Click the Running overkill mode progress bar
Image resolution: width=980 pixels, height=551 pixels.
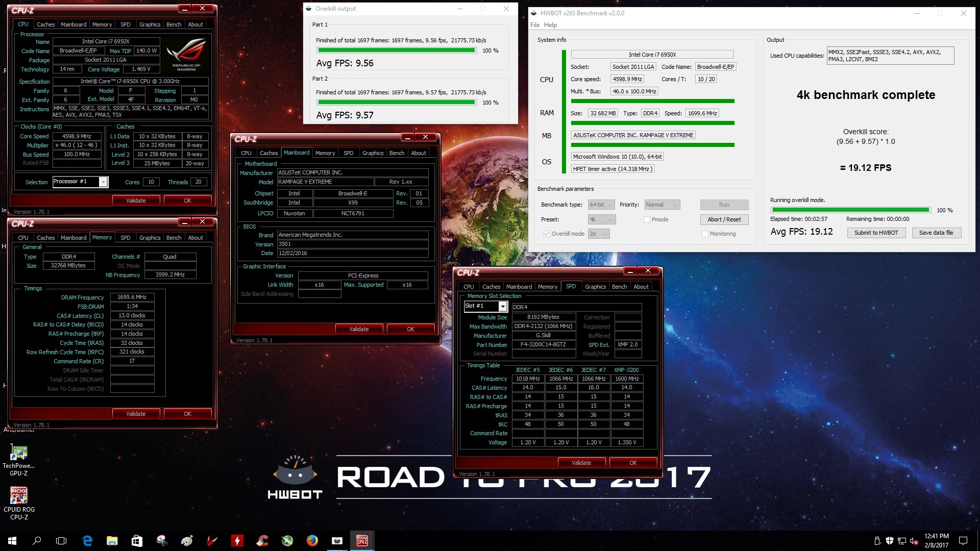point(851,210)
